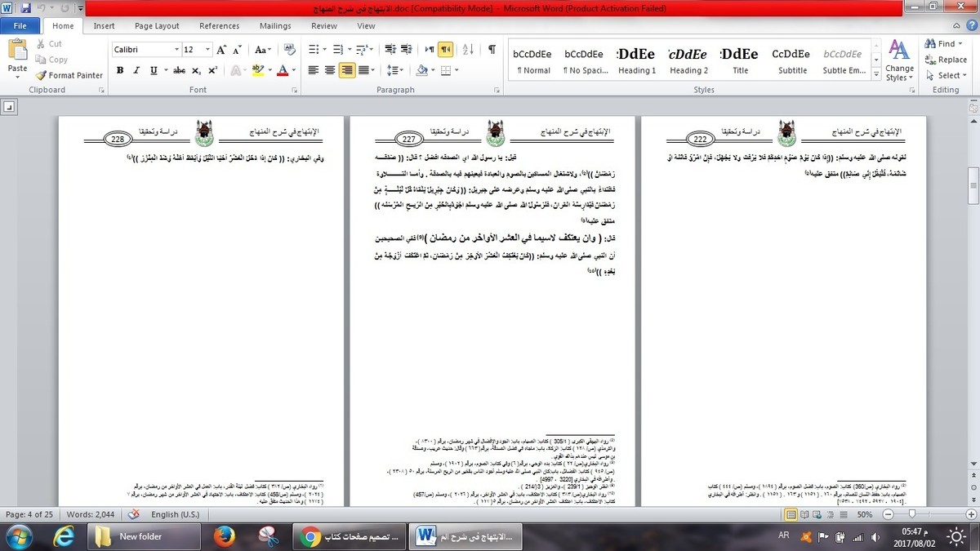Toggle Align Text Right button
The height and width of the screenshot is (551, 980).
347,70
